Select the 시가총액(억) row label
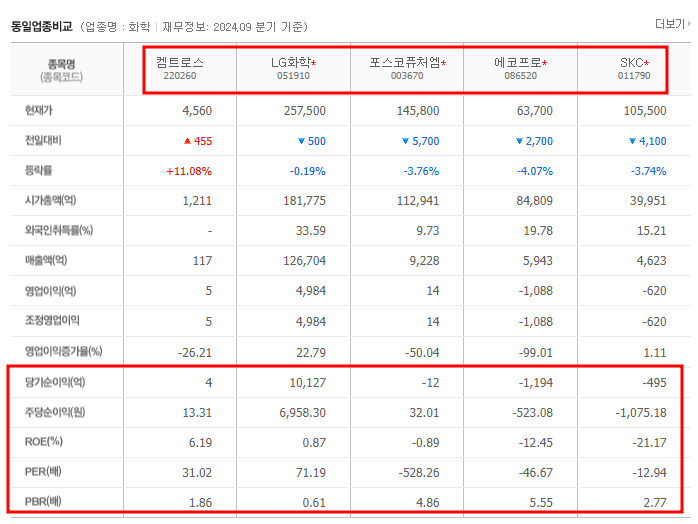This screenshot has height=524, width=698. tap(50, 200)
